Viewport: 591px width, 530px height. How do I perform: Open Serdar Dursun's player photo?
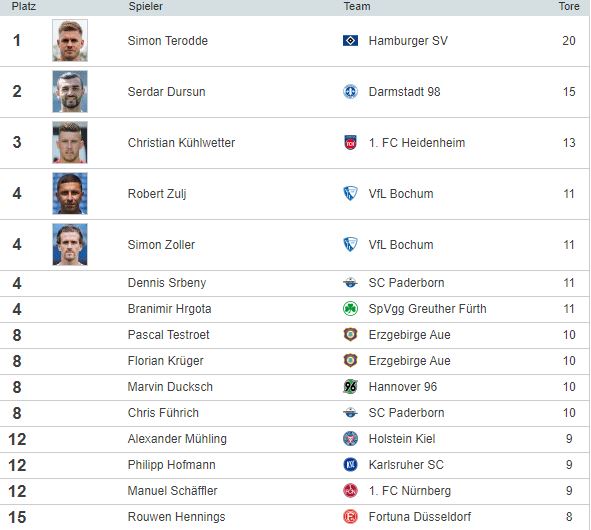70,92
